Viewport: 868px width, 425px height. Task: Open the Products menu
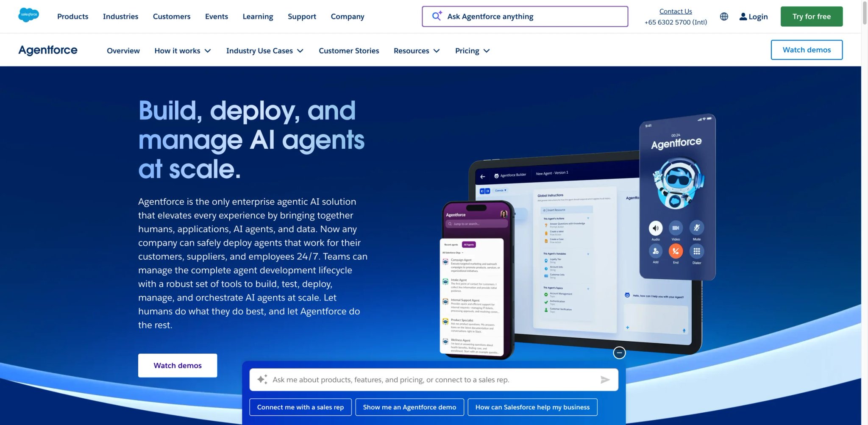click(x=73, y=17)
